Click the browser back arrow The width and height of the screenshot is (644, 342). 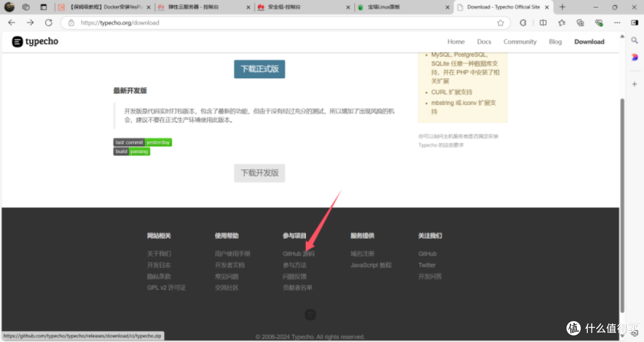pyautogui.click(x=11, y=23)
